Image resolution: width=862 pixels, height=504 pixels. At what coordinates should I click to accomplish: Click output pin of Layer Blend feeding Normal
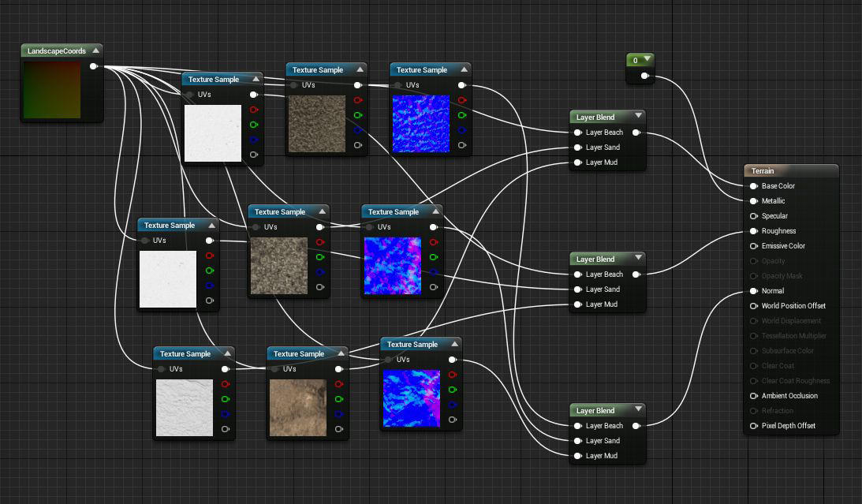click(x=636, y=426)
